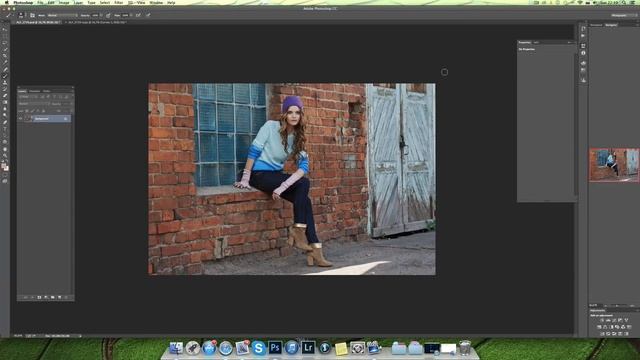Select the Crop tool
This screenshot has height=360, width=640.
(5, 56)
